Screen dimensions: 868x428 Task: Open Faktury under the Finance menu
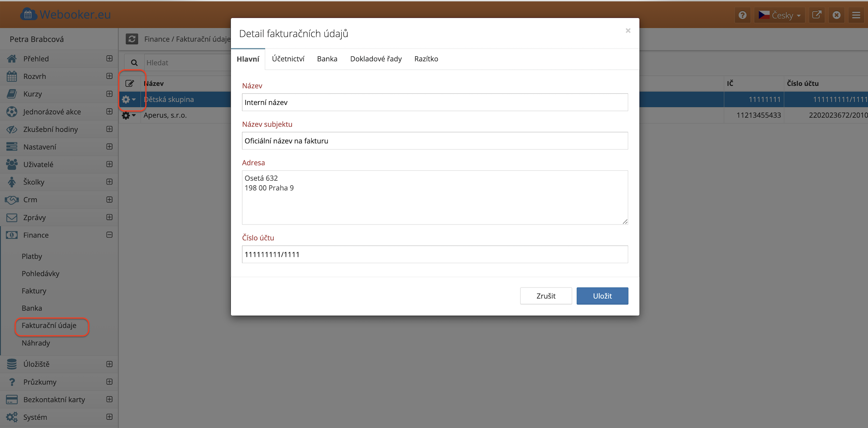(x=34, y=291)
